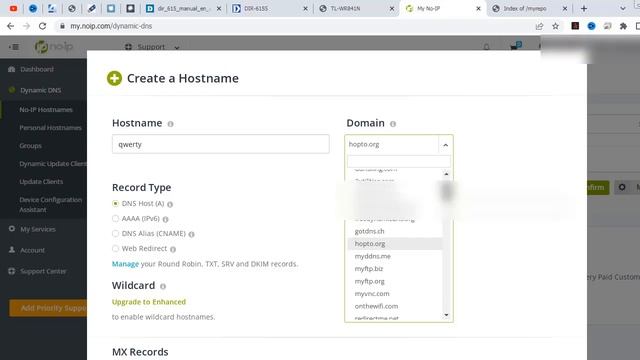Click the No-IP logo
The width and height of the screenshot is (640, 360).
click(x=54, y=47)
